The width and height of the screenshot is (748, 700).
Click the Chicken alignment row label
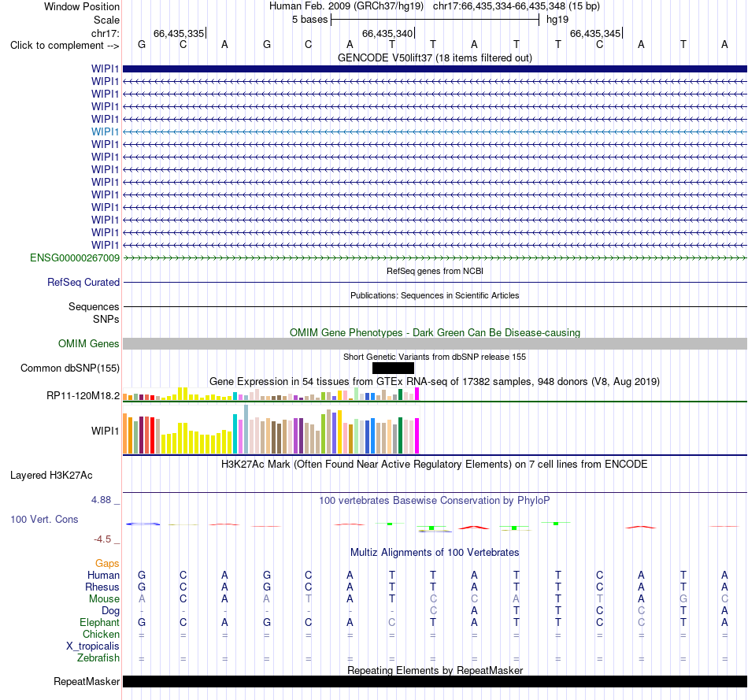point(101,635)
